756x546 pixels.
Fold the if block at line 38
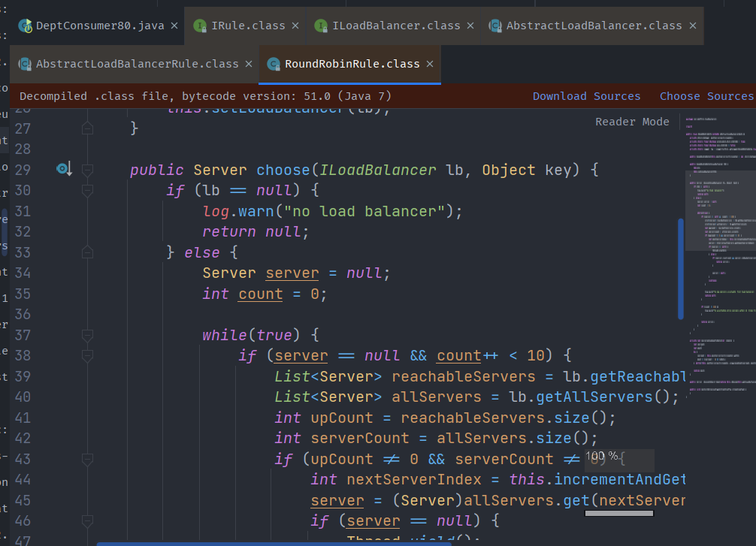88,355
